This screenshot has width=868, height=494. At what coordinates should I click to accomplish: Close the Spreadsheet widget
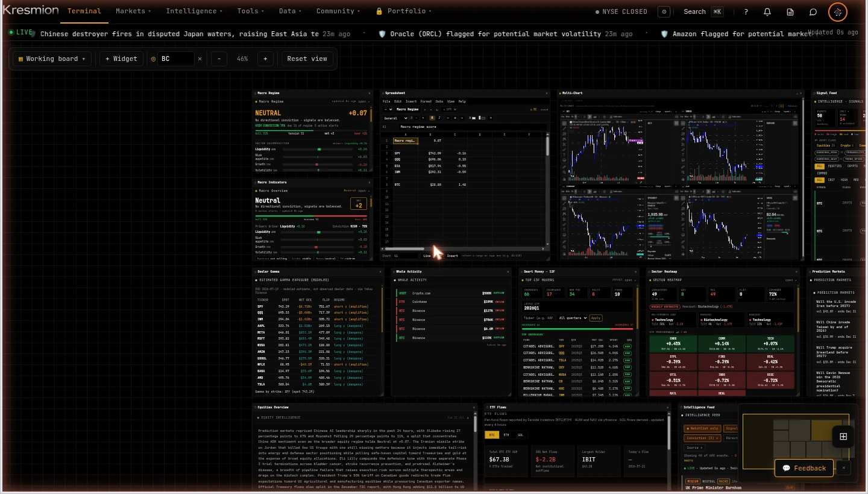547,93
